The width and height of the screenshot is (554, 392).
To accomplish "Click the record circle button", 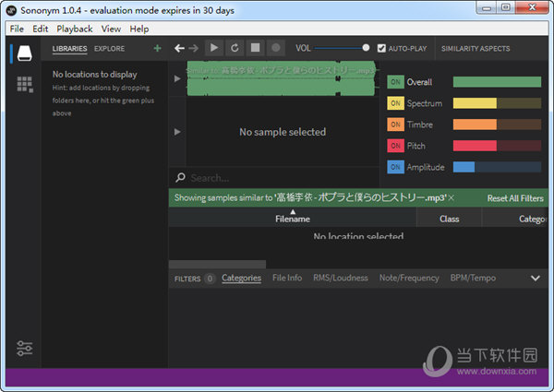I will tap(276, 48).
